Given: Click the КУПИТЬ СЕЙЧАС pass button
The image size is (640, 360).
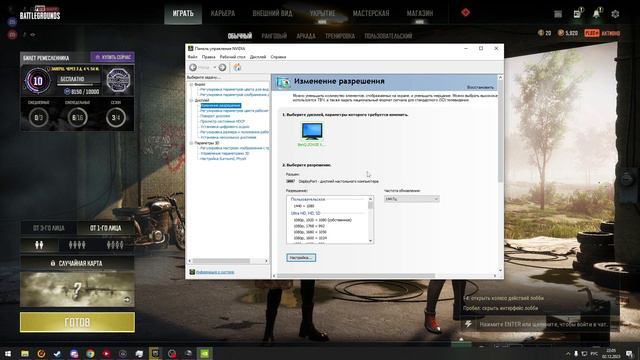Looking at the screenshot, I should tap(113, 57).
